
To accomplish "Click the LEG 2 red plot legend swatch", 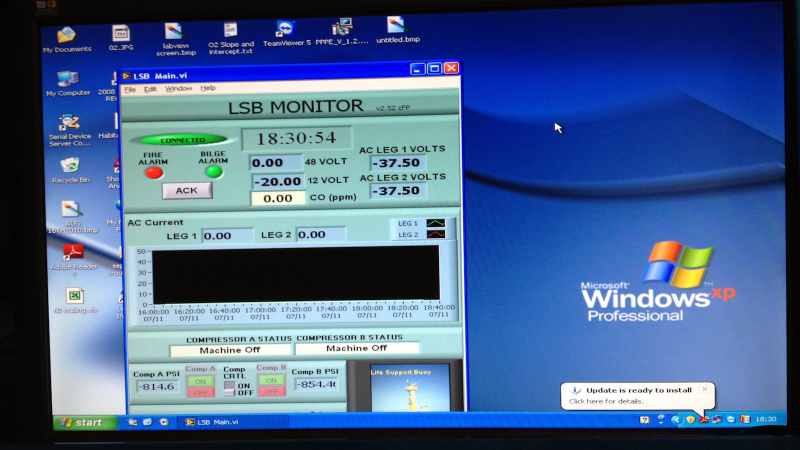I will coord(436,234).
